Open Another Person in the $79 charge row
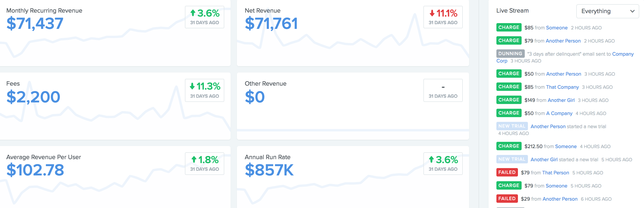Viewport: 644px width, 208px height. (563, 41)
